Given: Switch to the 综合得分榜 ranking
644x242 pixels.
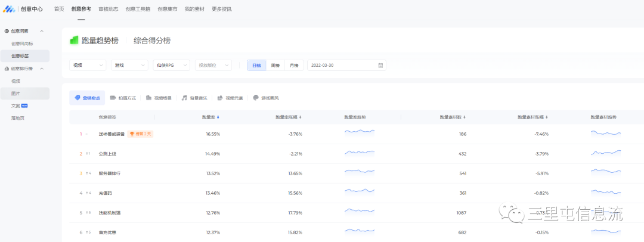Looking at the screenshot, I should point(151,41).
